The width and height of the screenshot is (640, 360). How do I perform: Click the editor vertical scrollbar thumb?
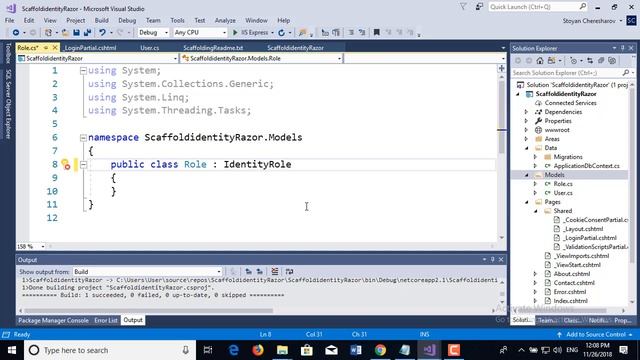click(502, 116)
